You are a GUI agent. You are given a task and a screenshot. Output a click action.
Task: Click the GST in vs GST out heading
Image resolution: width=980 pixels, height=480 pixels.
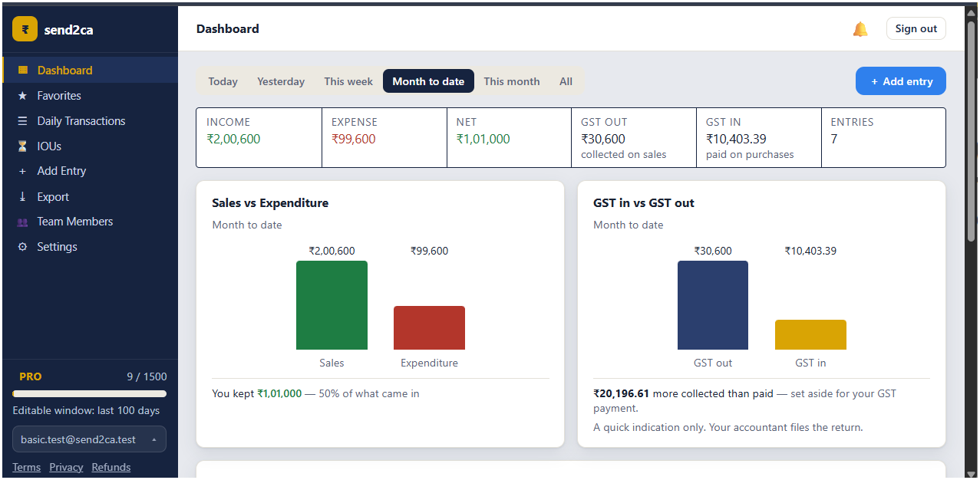coord(644,203)
